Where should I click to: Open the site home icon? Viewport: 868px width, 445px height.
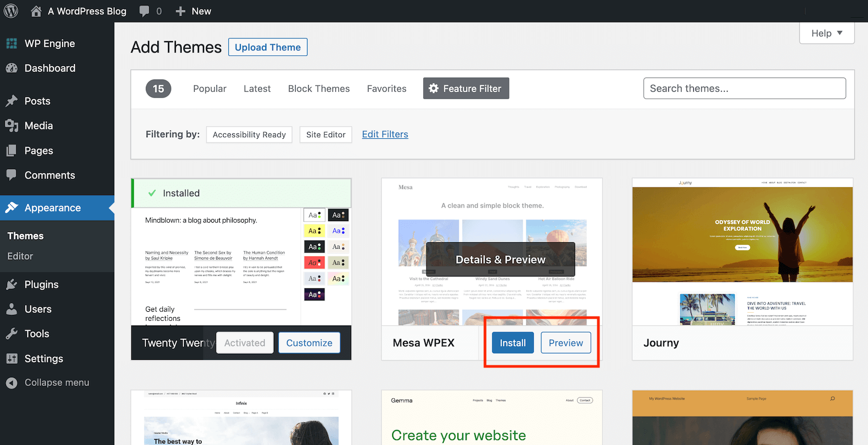coord(36,11)
